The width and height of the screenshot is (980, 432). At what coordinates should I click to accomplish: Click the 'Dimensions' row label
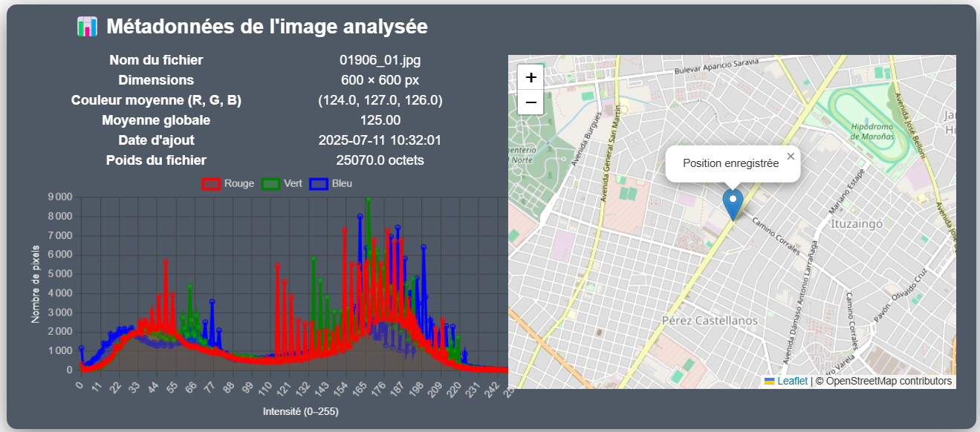[156, 80]
